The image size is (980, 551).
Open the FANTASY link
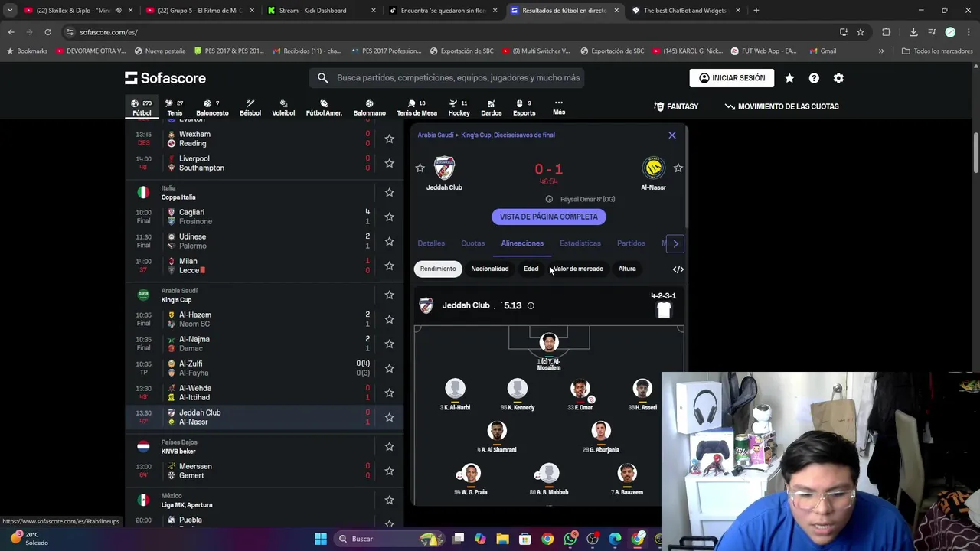coord(676,106)
